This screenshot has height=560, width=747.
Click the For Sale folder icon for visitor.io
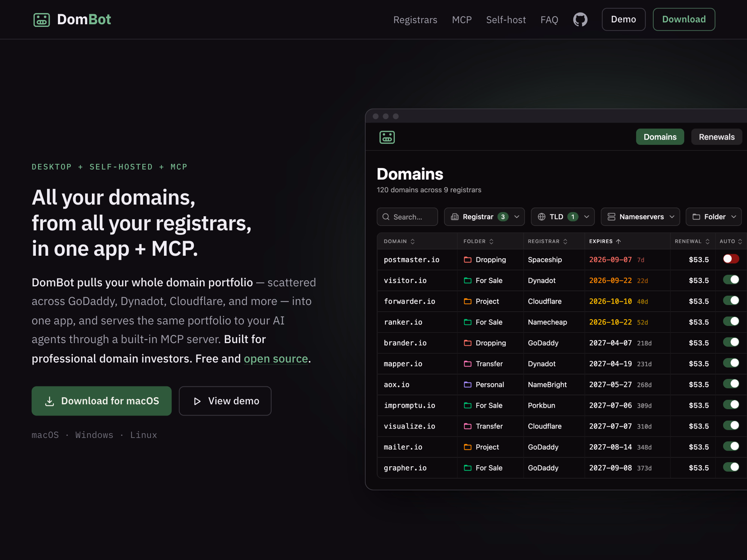[x=467, y=280]
